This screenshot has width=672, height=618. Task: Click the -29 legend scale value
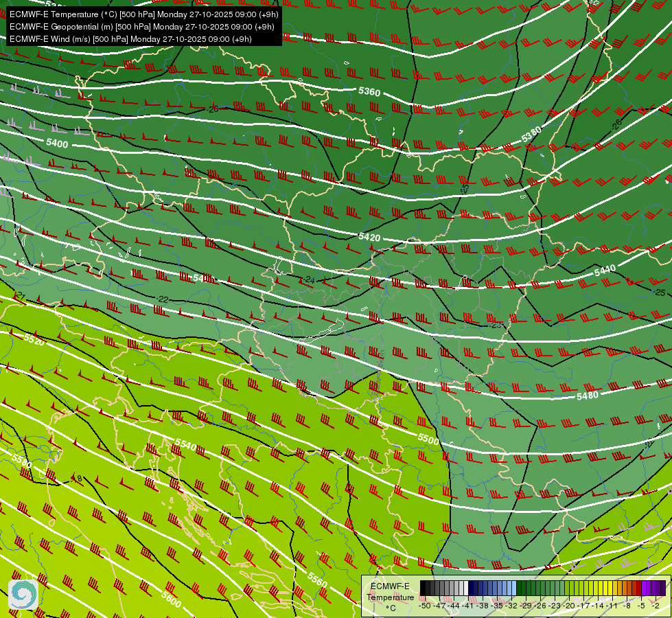tap(526, 606)
